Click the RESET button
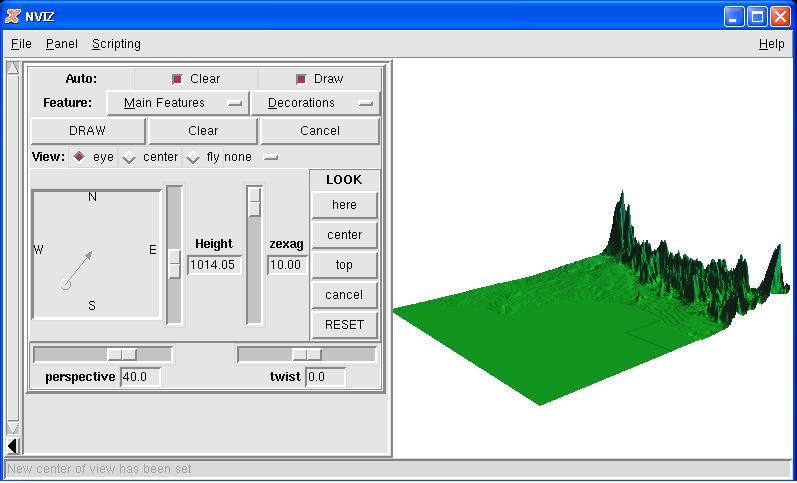Screen dimensions: 797x483 coord(344,325)
